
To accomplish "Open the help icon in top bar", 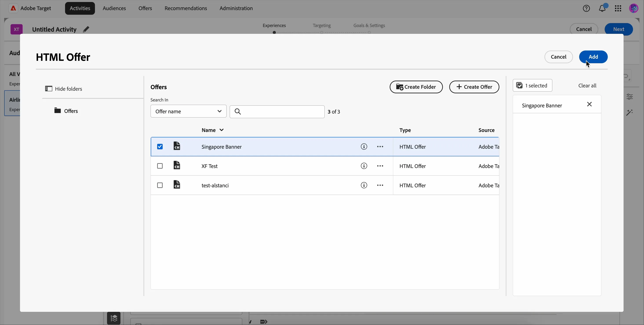I will 586,8.
